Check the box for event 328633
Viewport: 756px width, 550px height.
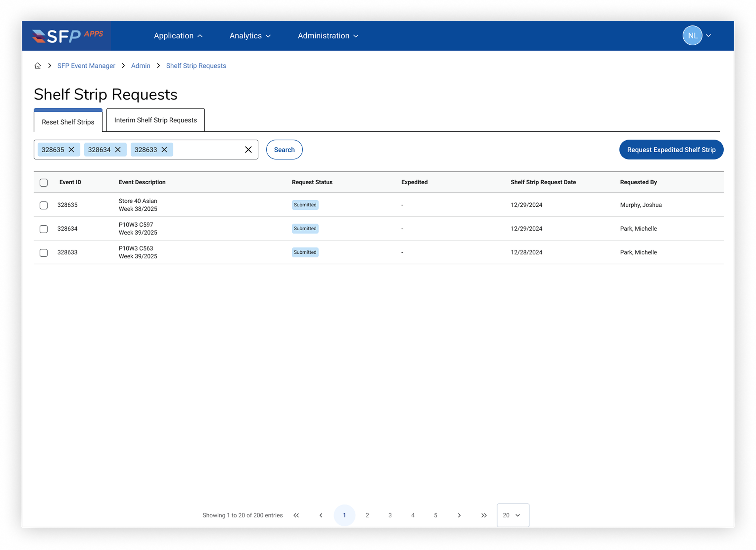44,253
